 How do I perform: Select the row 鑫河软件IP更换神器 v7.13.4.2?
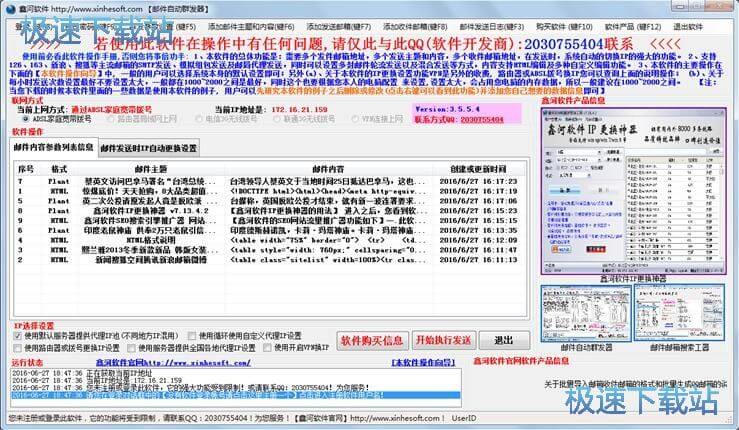click(x=269, y=211)
